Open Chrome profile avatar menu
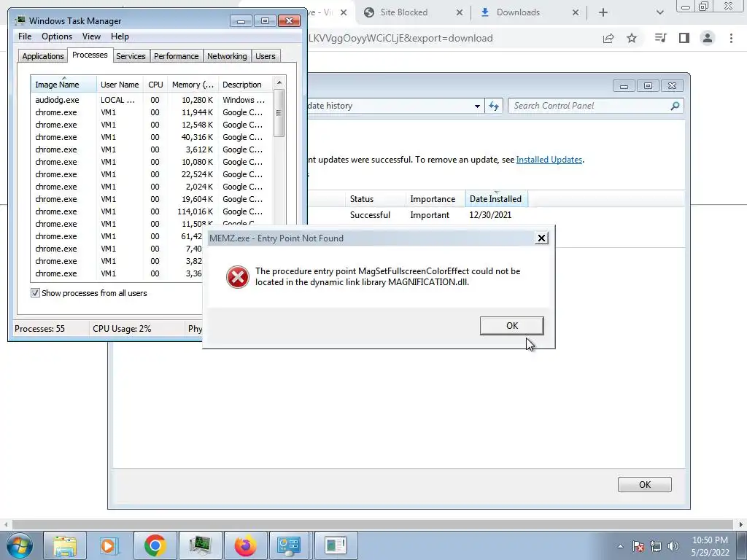The image size is (747, 560). pos(708,38)
